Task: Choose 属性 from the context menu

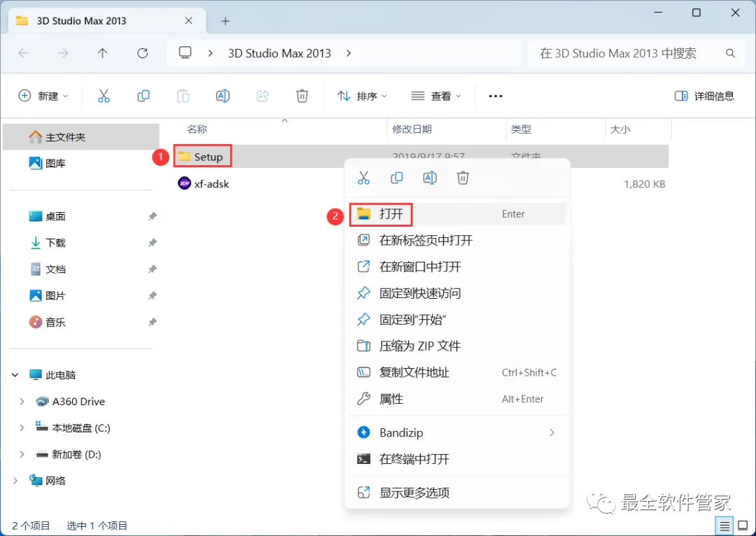Action: [456, 399]
